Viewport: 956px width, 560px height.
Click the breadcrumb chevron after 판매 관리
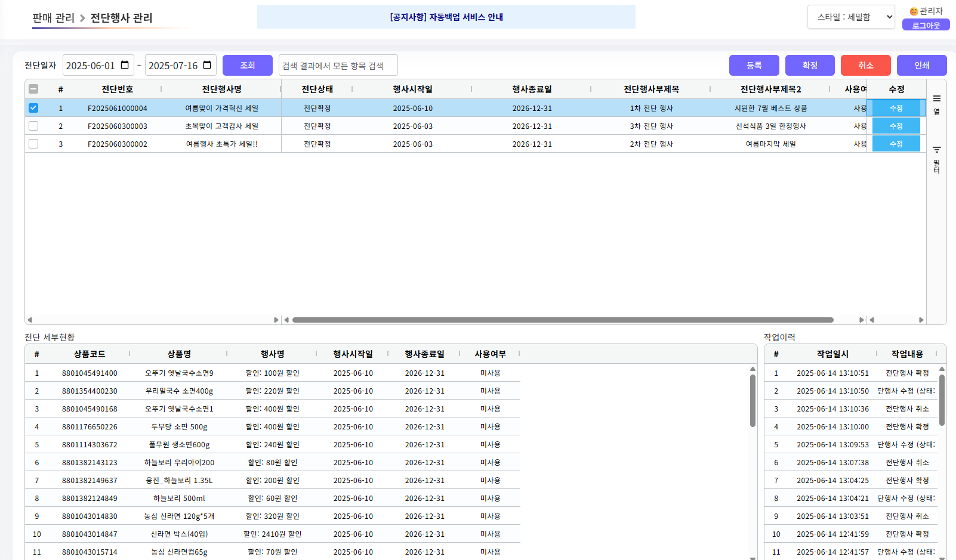click(82, 18)
